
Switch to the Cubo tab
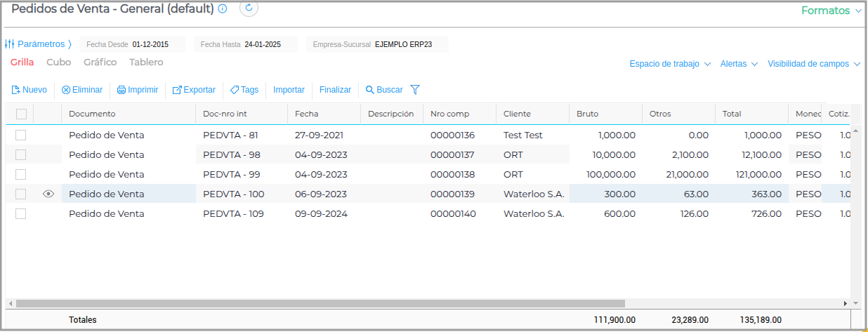coord(58,62)
